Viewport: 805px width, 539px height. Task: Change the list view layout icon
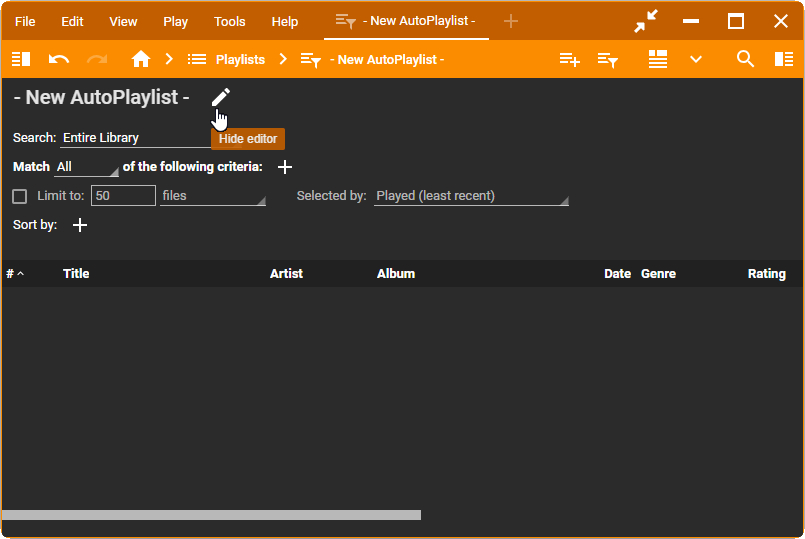pyautogui.click(x=658, y=59)
